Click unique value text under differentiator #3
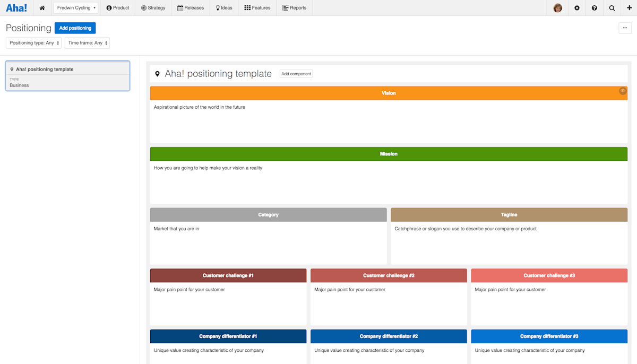 tap(530, 351)
